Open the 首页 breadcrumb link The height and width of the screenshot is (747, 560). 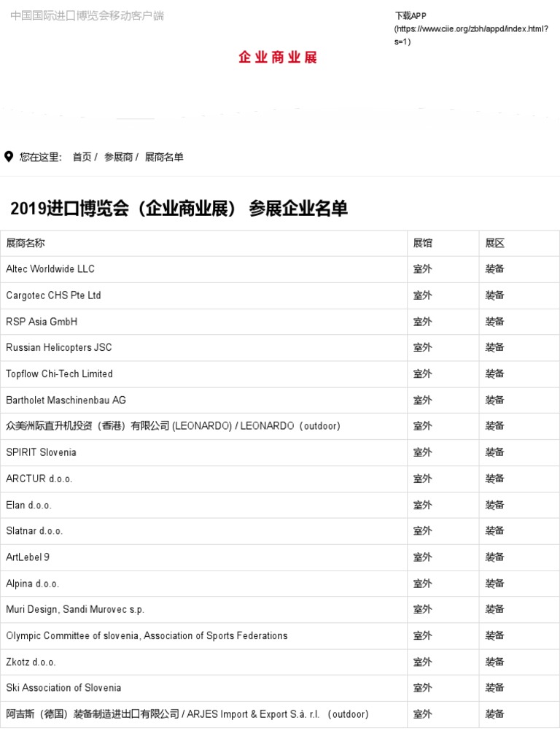[x=82, y=158]
